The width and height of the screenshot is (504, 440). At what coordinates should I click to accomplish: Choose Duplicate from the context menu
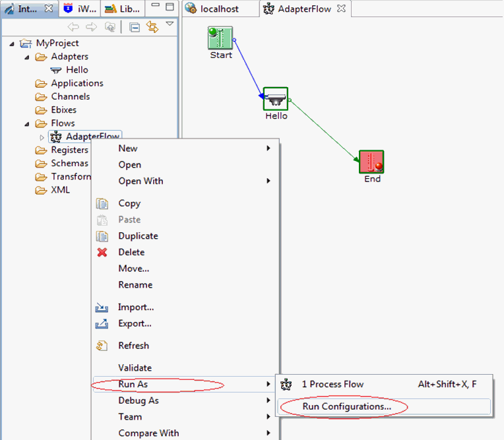point(185,236)
